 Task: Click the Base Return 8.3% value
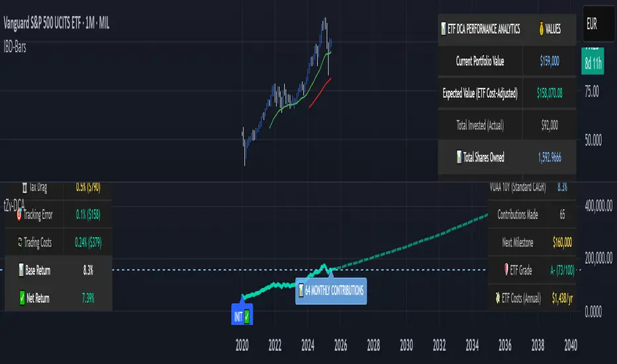(x=88, y=270)
